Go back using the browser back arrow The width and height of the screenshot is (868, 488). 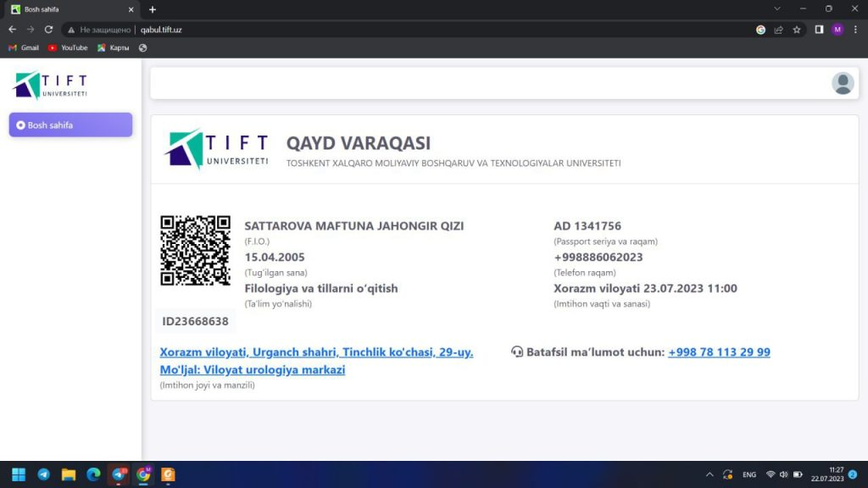(x=12, y=29)
